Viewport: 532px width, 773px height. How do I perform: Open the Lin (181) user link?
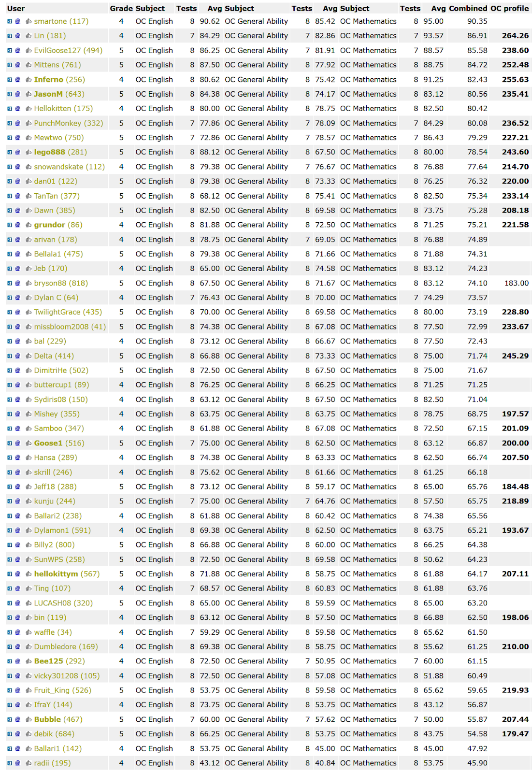coord(50,36)
